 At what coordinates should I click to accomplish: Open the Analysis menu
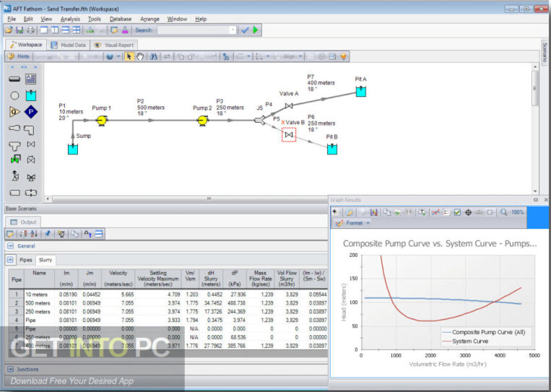(70, 19)
